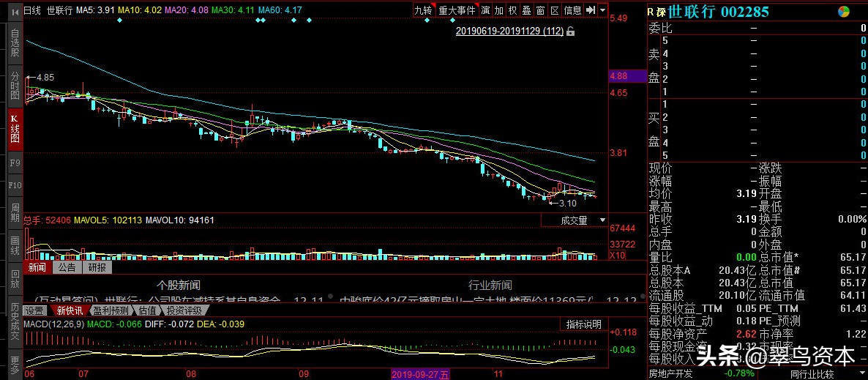
Task: Switch to the 估值 valuation tab
Action: click(x=147, y=310)
